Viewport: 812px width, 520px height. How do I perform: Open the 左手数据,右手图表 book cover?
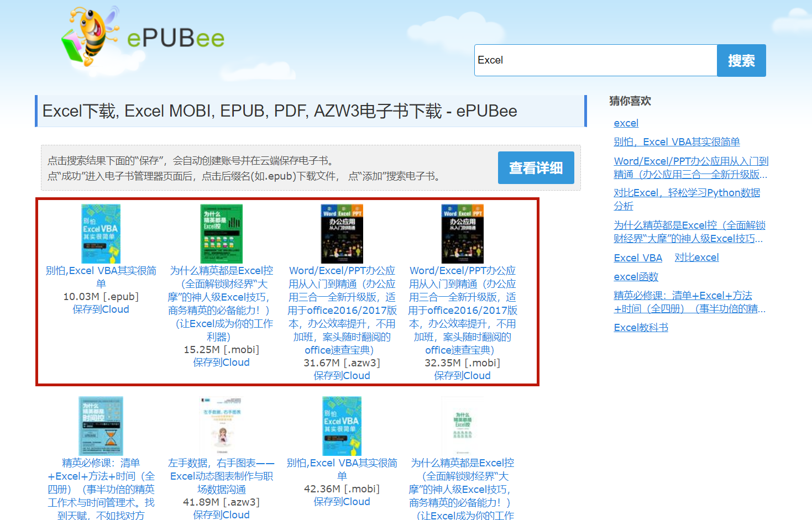(221, 426)
